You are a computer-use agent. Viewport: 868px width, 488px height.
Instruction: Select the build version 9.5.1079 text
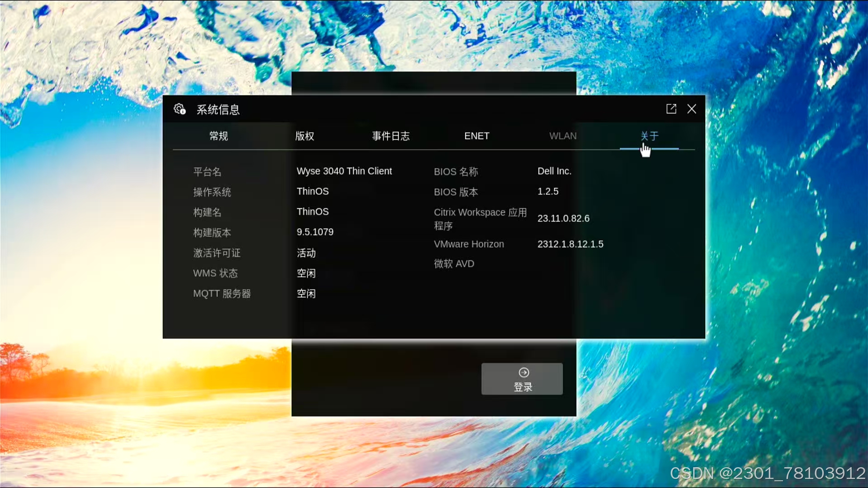[x=315, y=232]
